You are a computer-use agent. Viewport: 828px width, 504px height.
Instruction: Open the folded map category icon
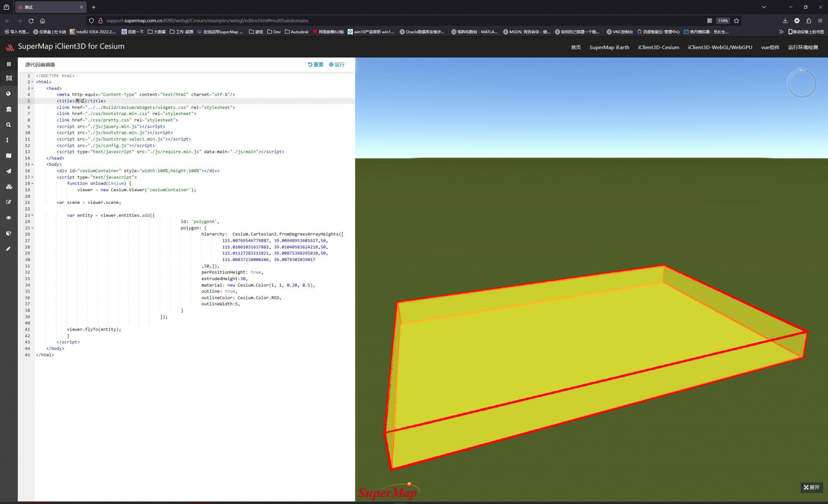9,156
